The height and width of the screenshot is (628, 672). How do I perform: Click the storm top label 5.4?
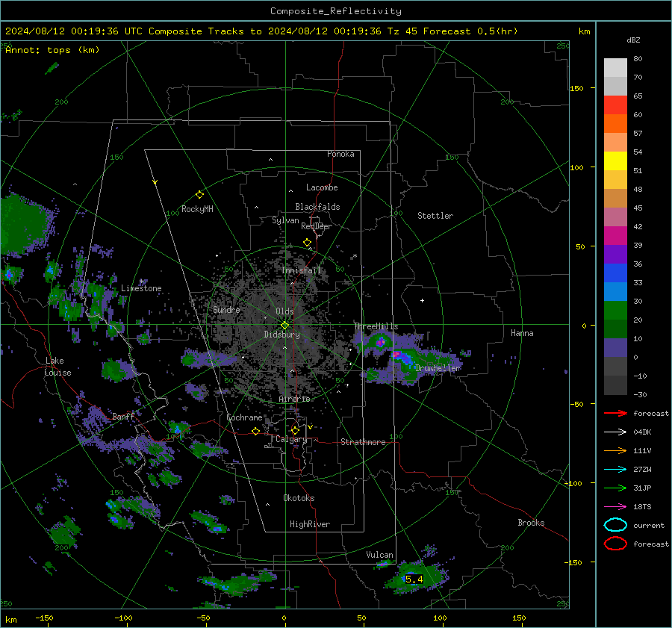pos(414,579)
